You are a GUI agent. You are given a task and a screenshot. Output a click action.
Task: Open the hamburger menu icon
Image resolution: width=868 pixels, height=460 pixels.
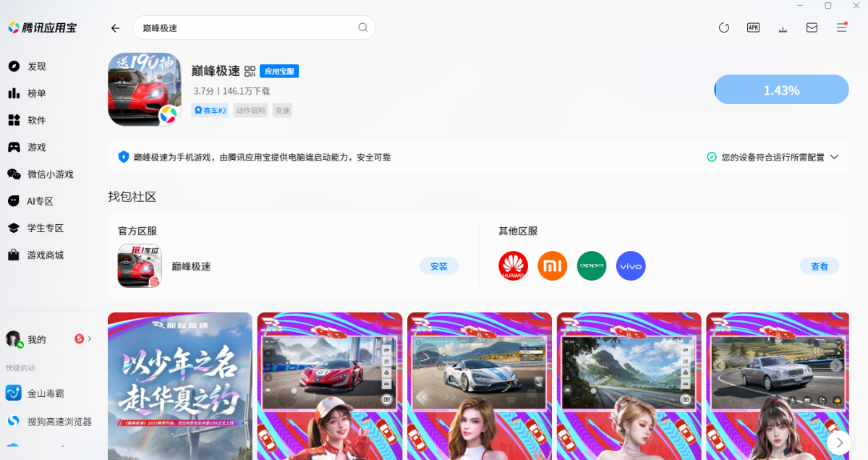click(x=841, y=27)
